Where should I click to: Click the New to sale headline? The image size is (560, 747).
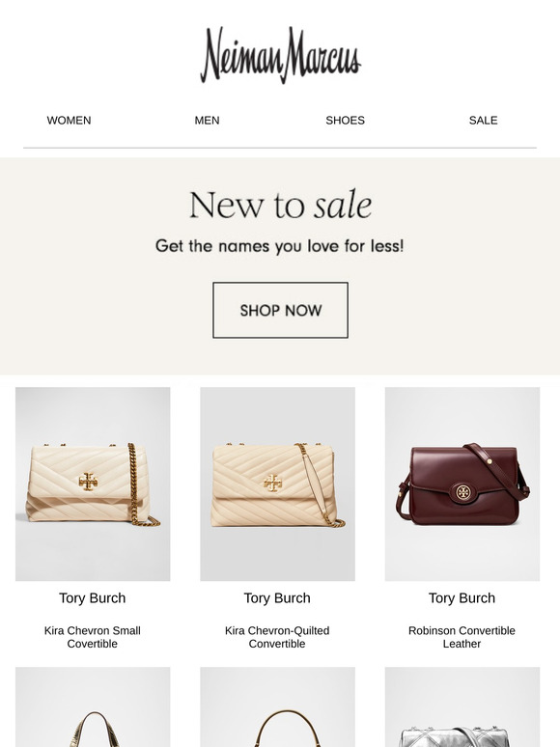[280, 206]
